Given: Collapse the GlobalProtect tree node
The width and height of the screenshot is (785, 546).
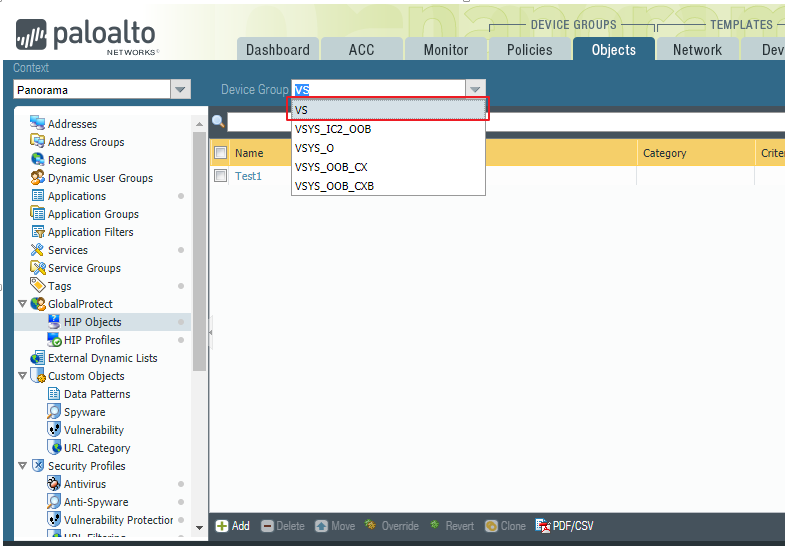Looking at the screenshot, I should click(22, 303).
